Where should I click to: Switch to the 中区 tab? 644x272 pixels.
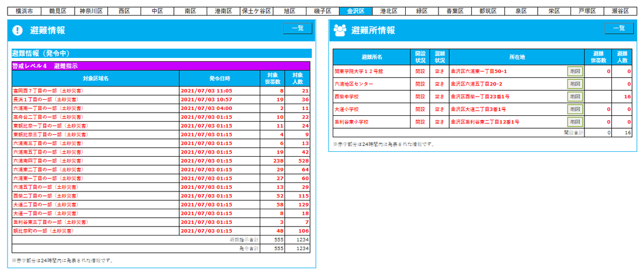[x=157, y=11]
